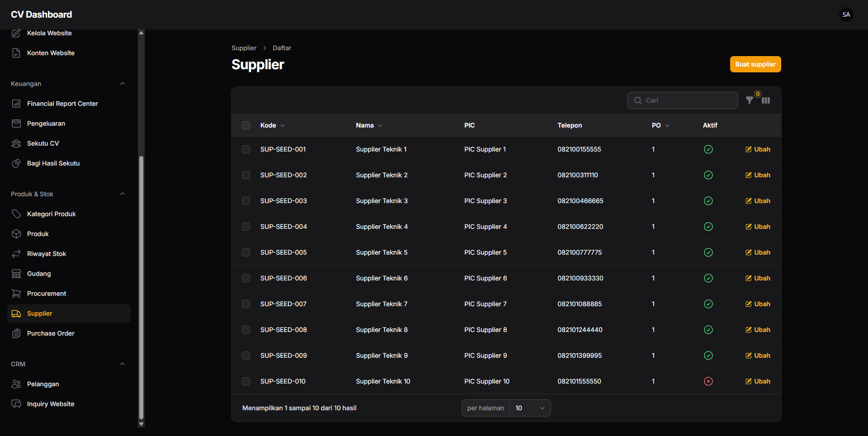868x436 pixels.
Task: Open the Pelanggan menu item
Action: 69,384
